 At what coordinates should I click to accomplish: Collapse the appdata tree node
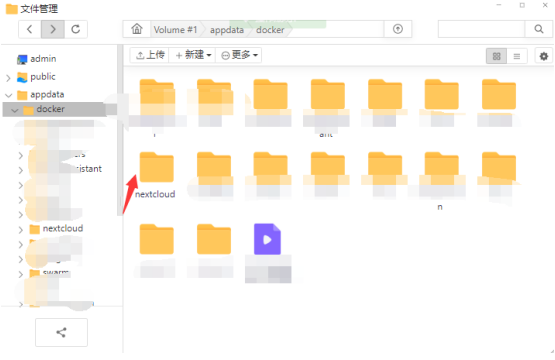(8, 95)
